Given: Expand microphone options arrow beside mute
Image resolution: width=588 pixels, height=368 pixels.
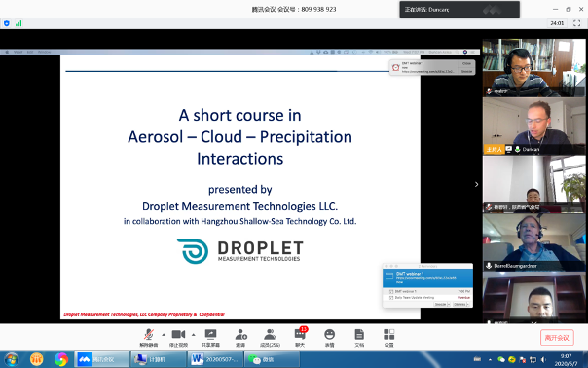Looking at the screenshot, I should [164, 335].
